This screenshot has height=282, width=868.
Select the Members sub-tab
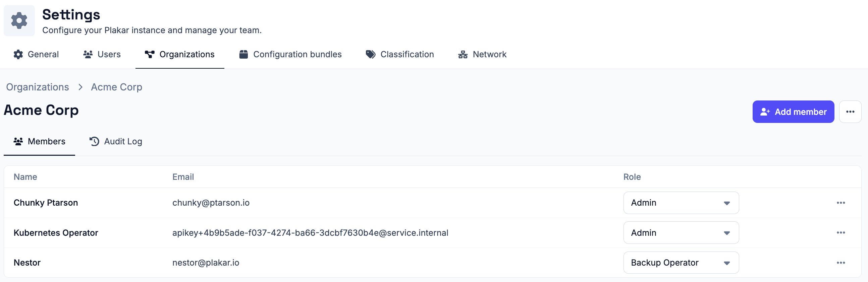[40, 142]
